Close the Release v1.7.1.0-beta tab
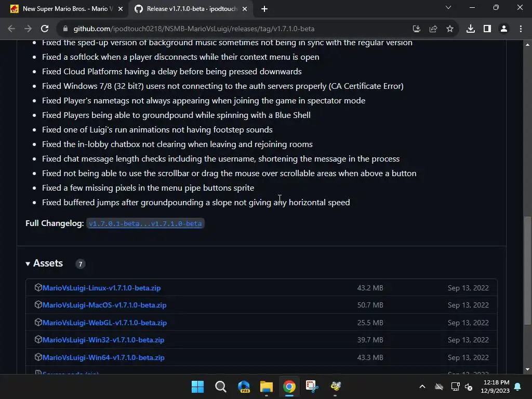The width and height of the screenshot is (532, 399). tap(245, 9)
